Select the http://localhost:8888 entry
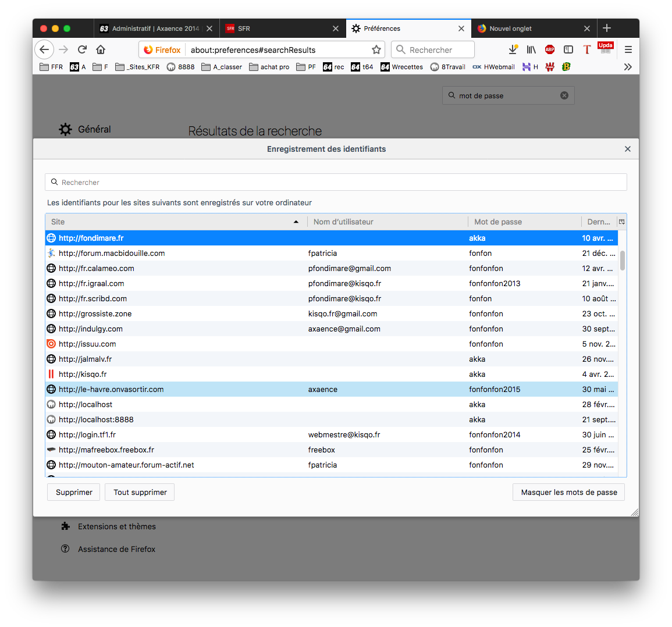This screenshot has width=672, height=627. pos(331,419)
